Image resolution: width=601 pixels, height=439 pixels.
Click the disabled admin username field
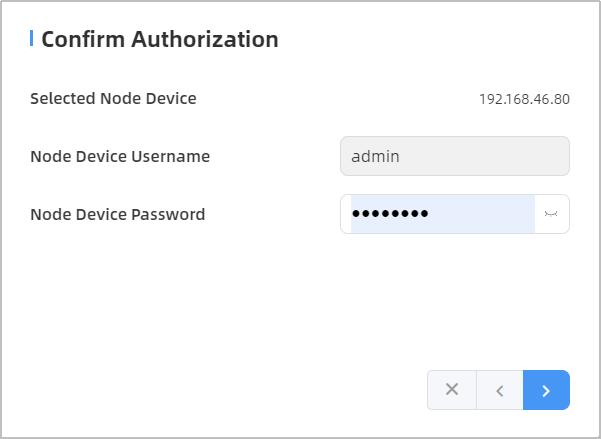454,156
